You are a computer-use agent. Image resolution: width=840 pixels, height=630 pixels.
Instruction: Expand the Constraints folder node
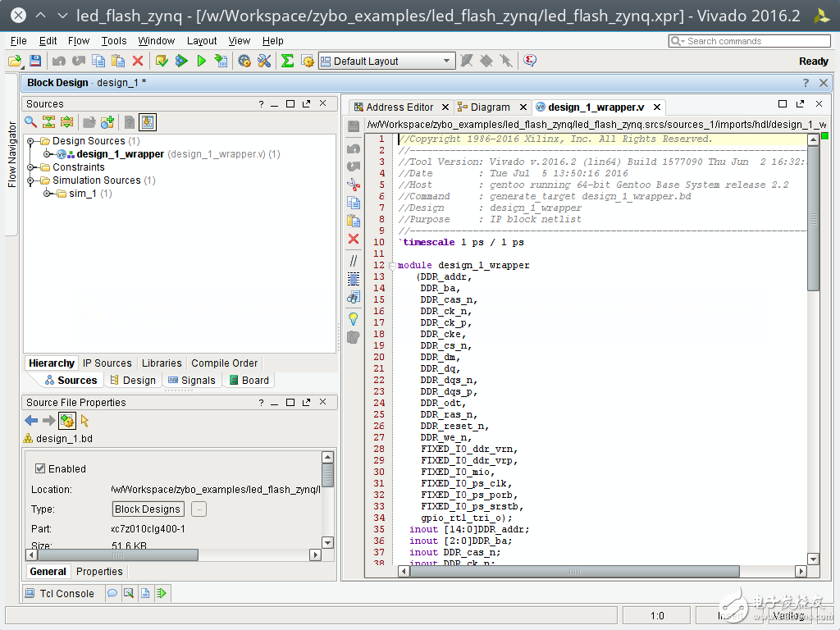(31, 167)
